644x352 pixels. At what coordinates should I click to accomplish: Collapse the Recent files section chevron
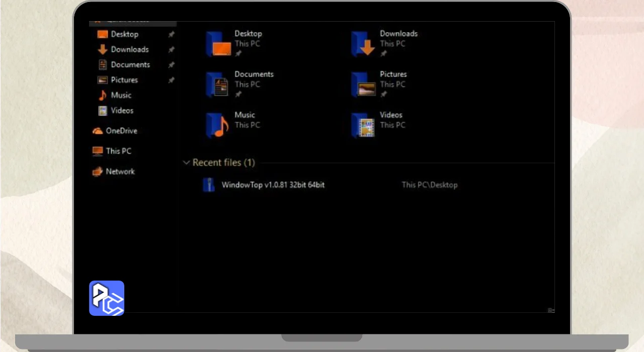tap(186, 162)
